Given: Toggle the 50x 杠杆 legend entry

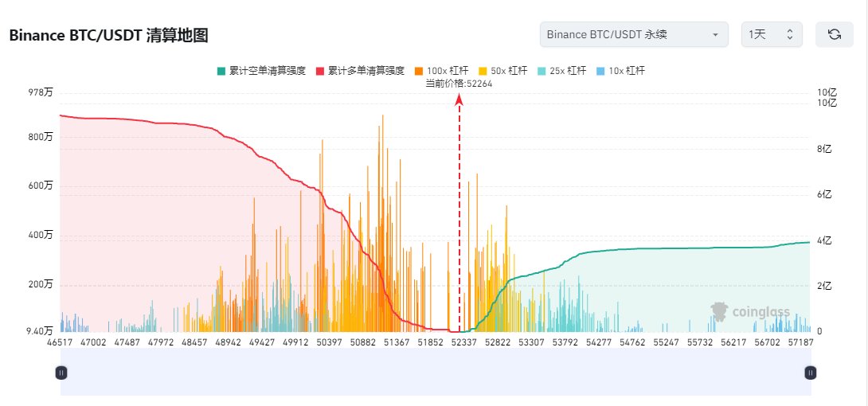Looking at the screenshot, I should click(x=502, y=71).
